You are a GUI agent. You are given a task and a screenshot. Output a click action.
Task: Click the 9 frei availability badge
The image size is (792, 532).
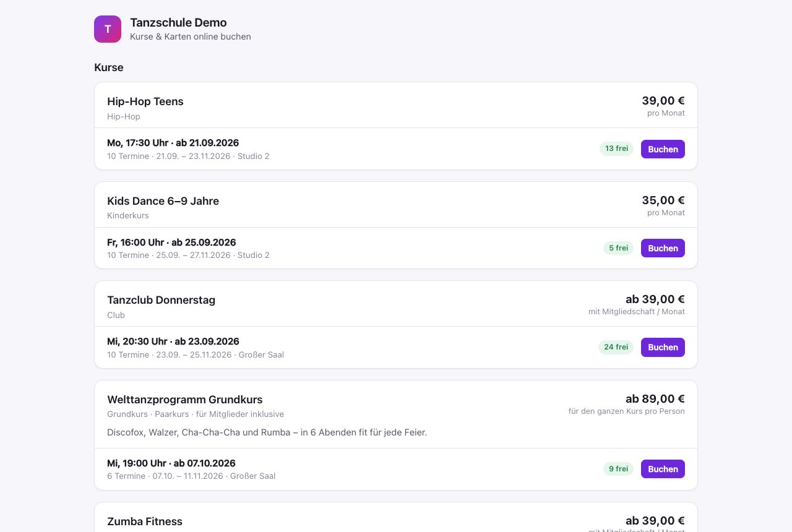[x=618, y=469]
